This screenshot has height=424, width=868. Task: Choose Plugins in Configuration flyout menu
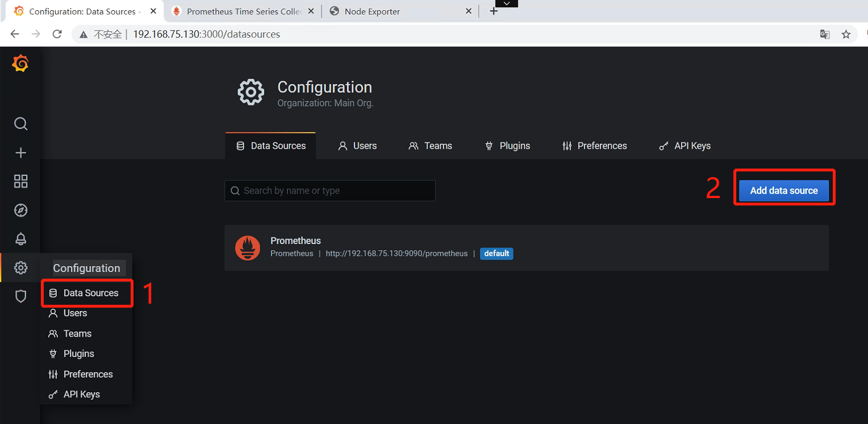tap(87, 354)
